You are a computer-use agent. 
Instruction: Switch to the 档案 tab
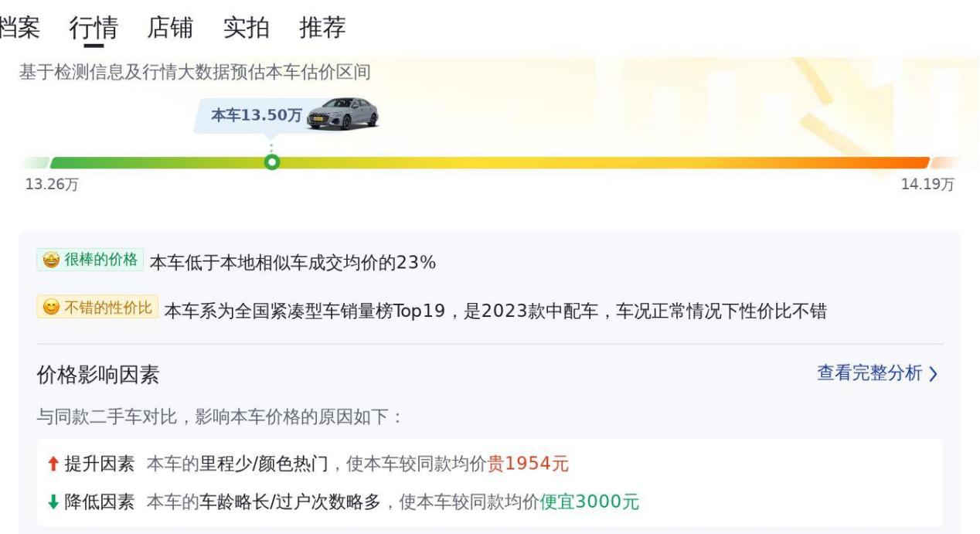coord(19,28)
